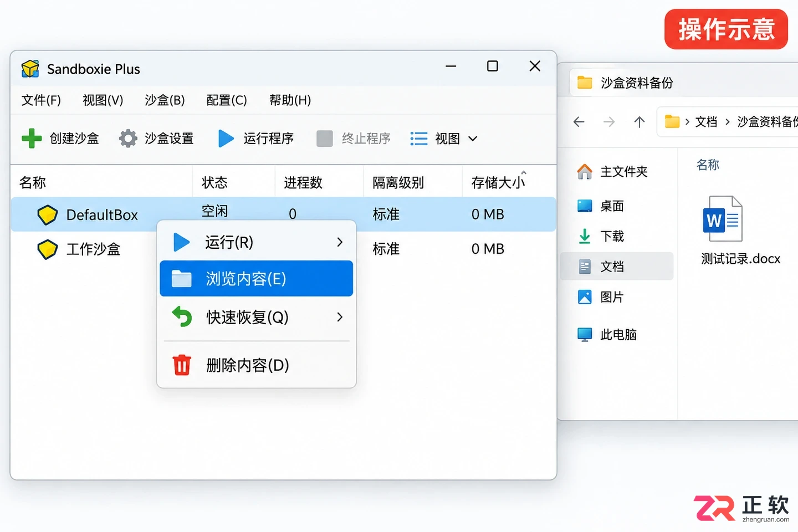Click the 工作沙盒 yellow sandbox icon
Viewport: 798px width, 532px height.
coord(48,249)
